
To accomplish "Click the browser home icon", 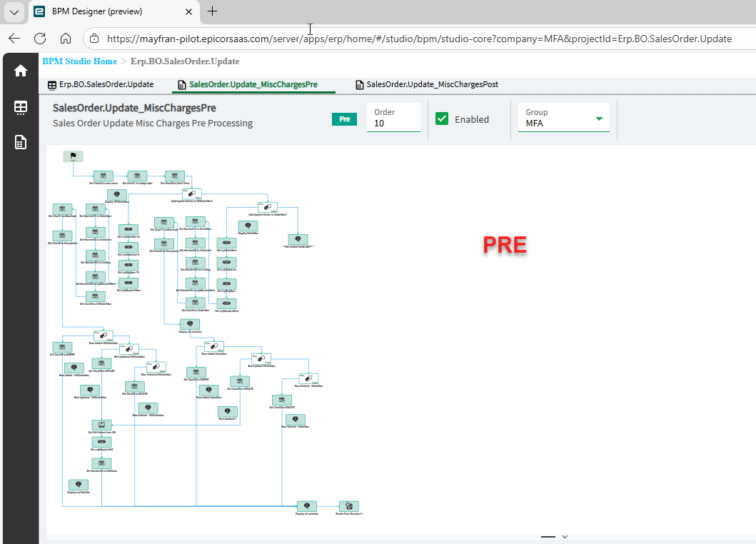I will click(66, 39).
